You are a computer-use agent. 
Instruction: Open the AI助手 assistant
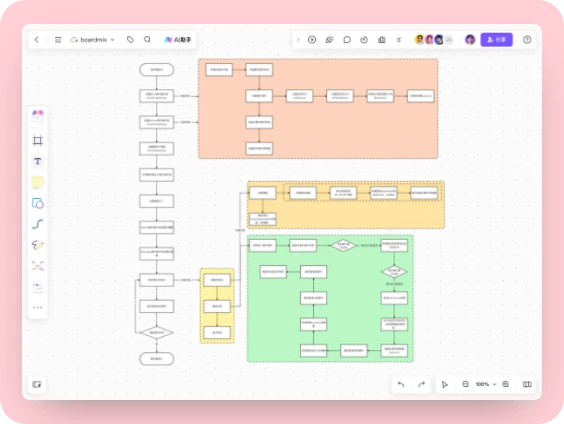tap(178, 40)
